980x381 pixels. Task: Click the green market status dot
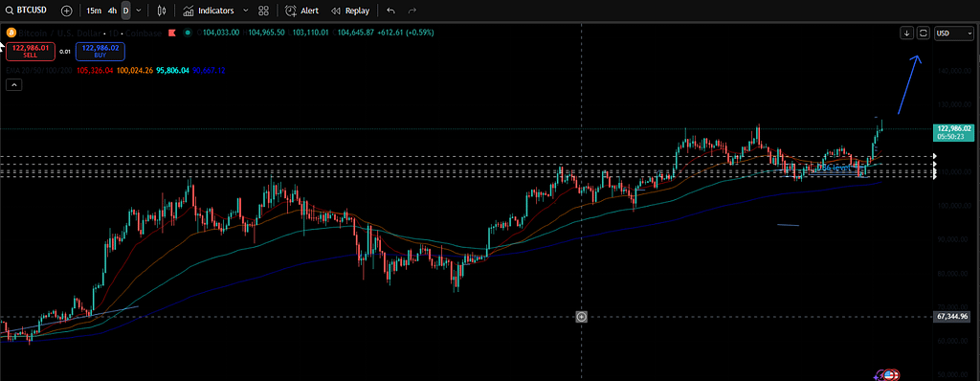tap(189, 33)
